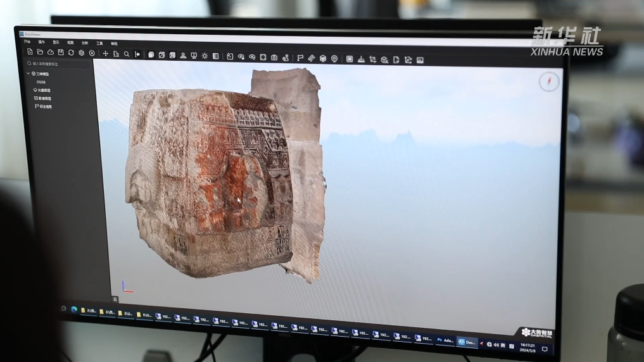Viewport: 644px width, 362px height.
Task: Select the ruler measurement tool
Action: click(311, 58)
